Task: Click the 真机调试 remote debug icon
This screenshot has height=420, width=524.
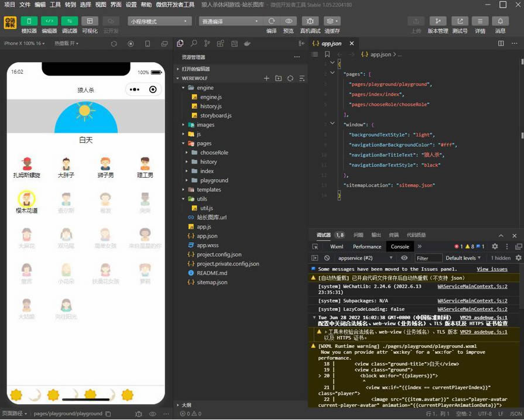Action: pyautogui.click(x=310, y=21)
